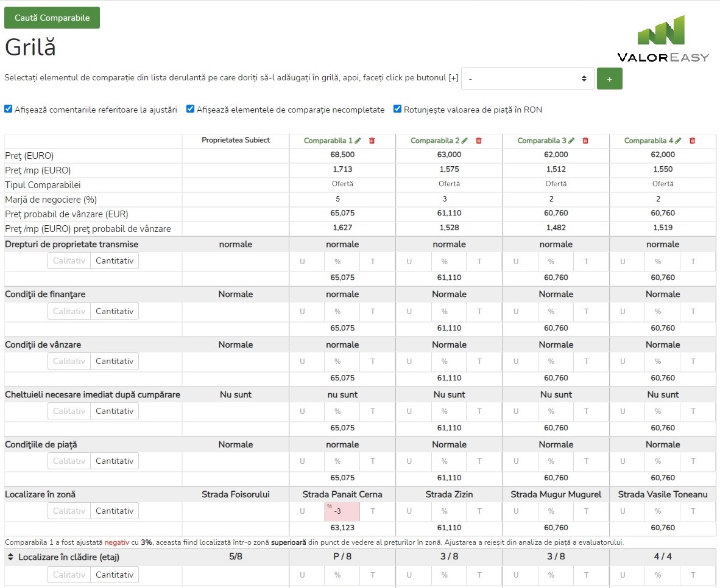Switch Localizare în zonă to Calitativ

(x=69, y=511)
